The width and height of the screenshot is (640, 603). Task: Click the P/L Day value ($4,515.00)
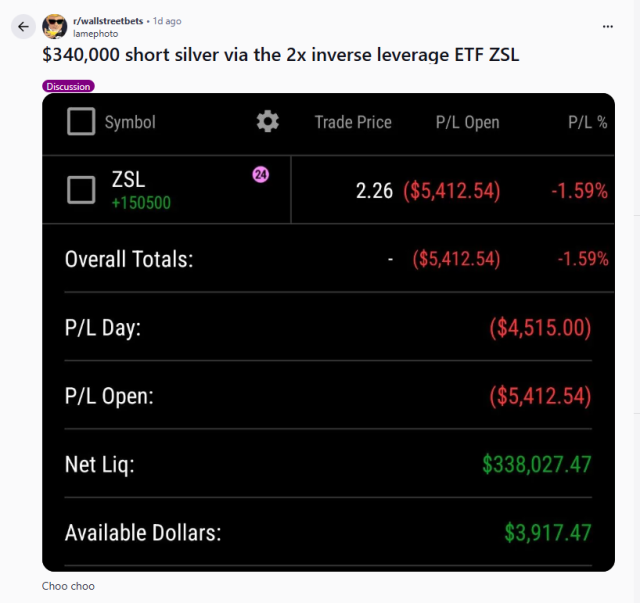click(x=540, y=328)
